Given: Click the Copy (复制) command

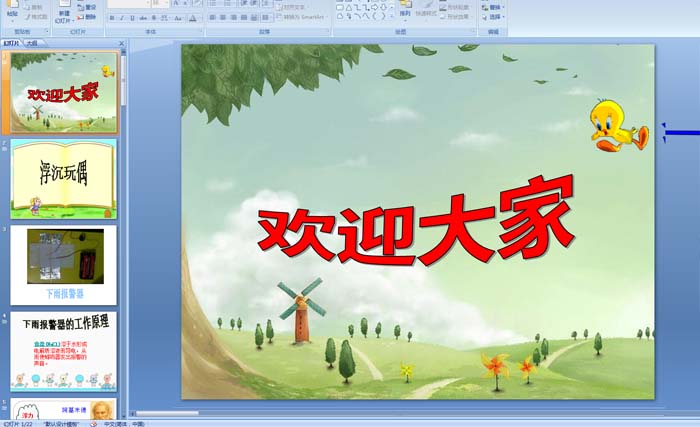Looking at the screenshot, I should [33, 7].
